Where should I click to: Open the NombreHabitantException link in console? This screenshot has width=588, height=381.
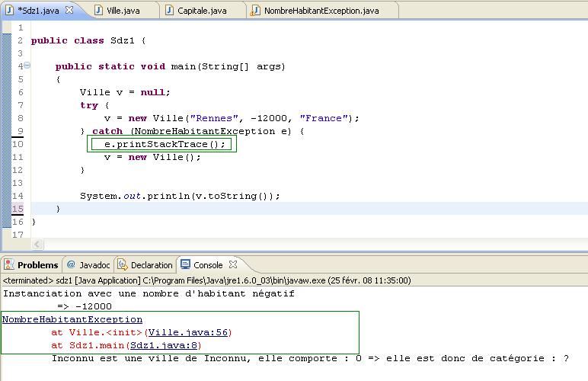72,319
